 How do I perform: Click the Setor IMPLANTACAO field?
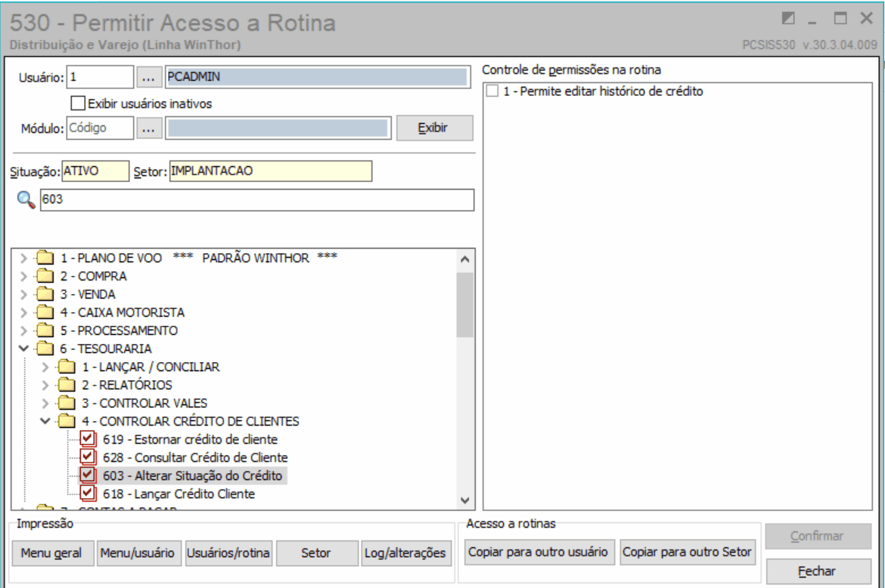click(270, 171)
